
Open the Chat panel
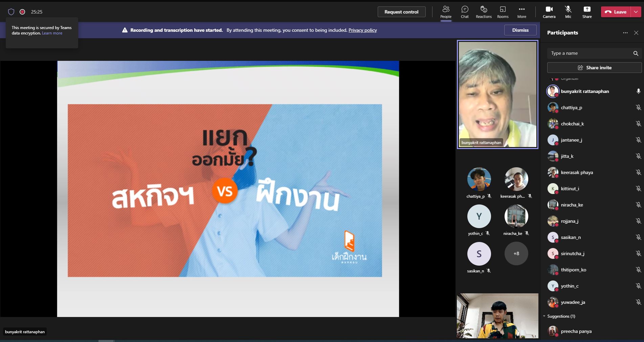(465, 12)
